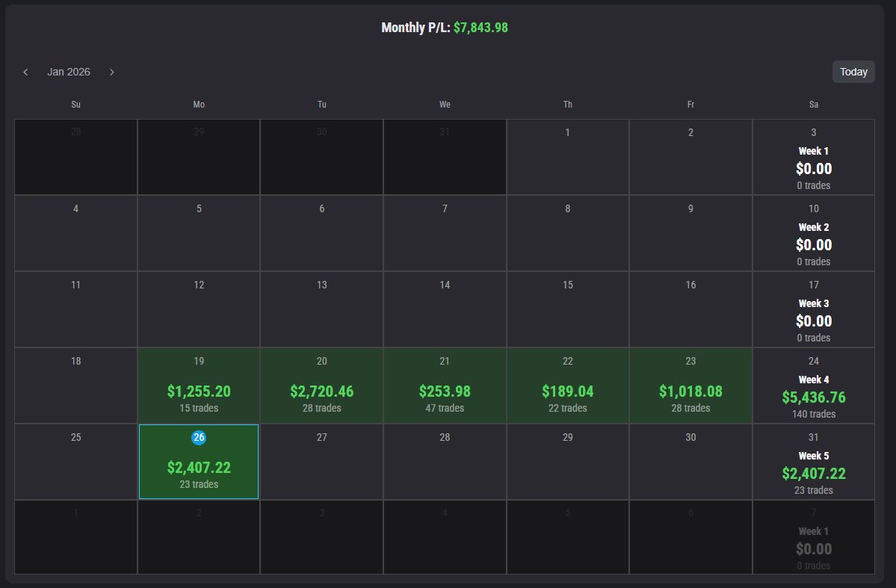
Task: Click the 22 trades label
Action: [567, 408]
